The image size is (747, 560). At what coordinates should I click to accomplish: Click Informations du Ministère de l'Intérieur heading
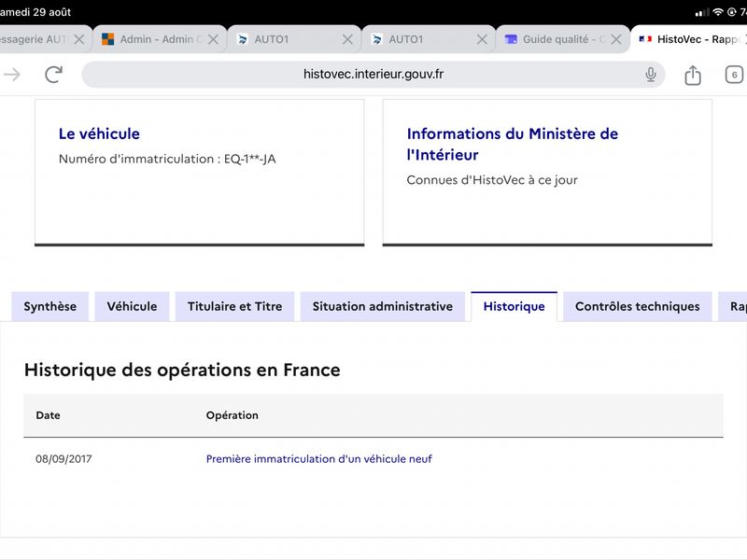click(512, 144)
